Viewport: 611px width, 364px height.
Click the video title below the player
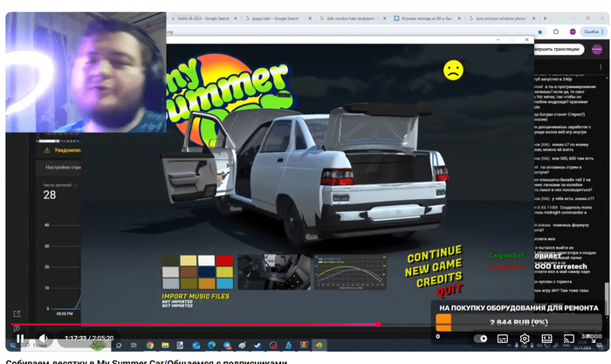pos(146,361)
